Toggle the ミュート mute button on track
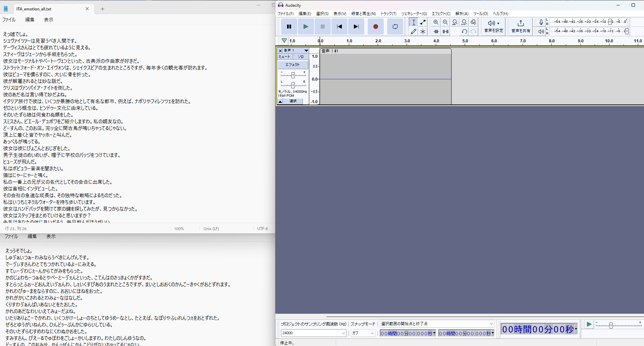Screen dimensions: 644x346 pos(285,57)
